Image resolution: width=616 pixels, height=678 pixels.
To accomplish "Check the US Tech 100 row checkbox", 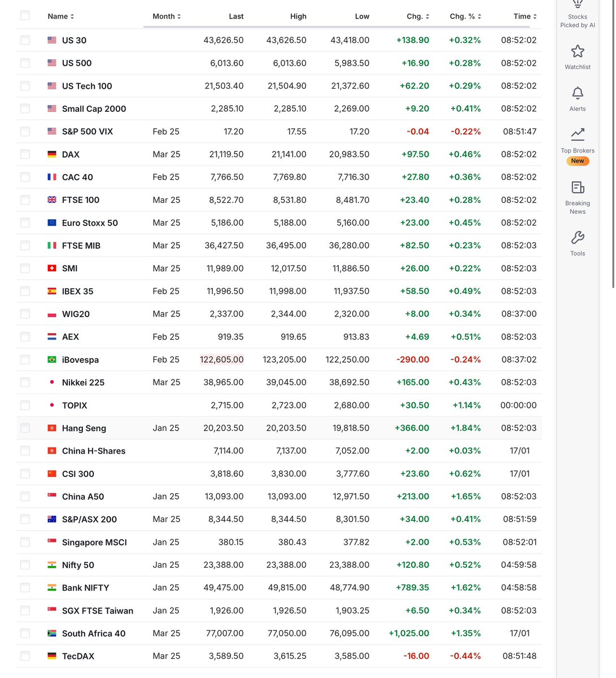I will pyautogui.click(x=25, y=86).
